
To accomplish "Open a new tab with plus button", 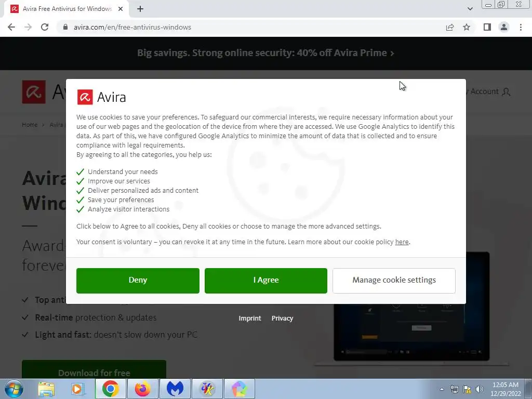I will click(x=140, y=9).
